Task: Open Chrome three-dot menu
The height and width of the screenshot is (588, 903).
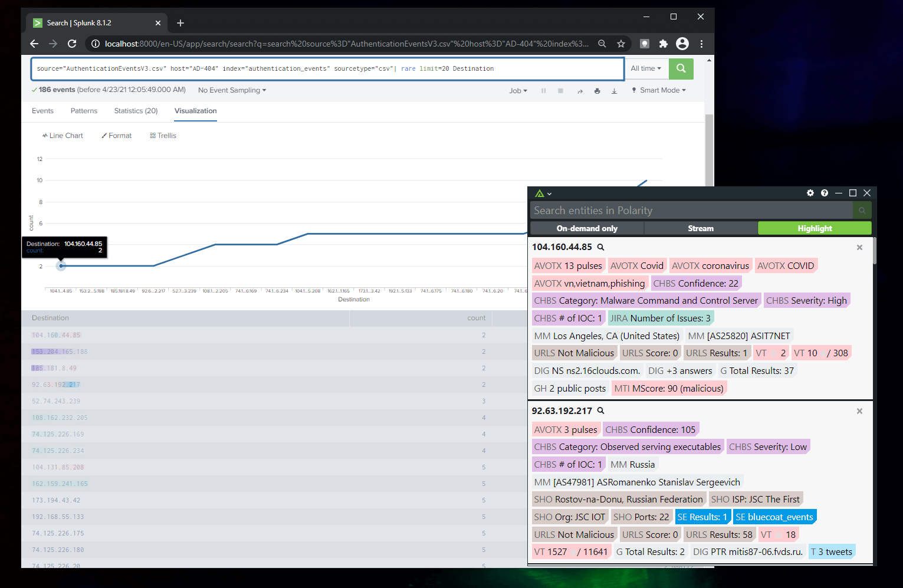Action: click(701, 44)
